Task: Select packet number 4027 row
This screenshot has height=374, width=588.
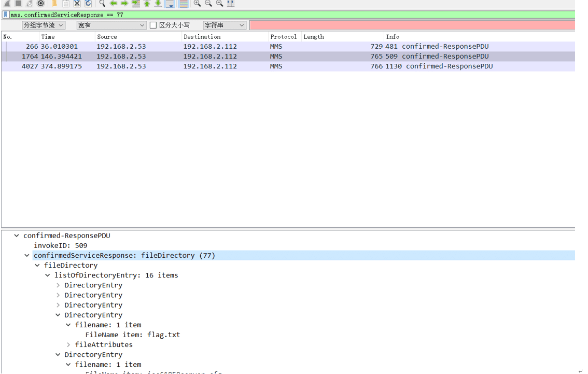Action: (288, 66)
